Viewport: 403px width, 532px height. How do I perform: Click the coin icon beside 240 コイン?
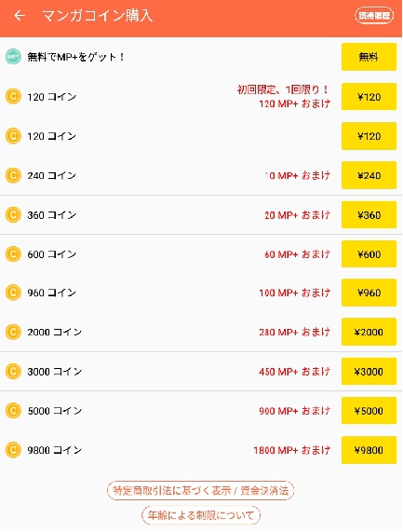(x=13, y=175)
